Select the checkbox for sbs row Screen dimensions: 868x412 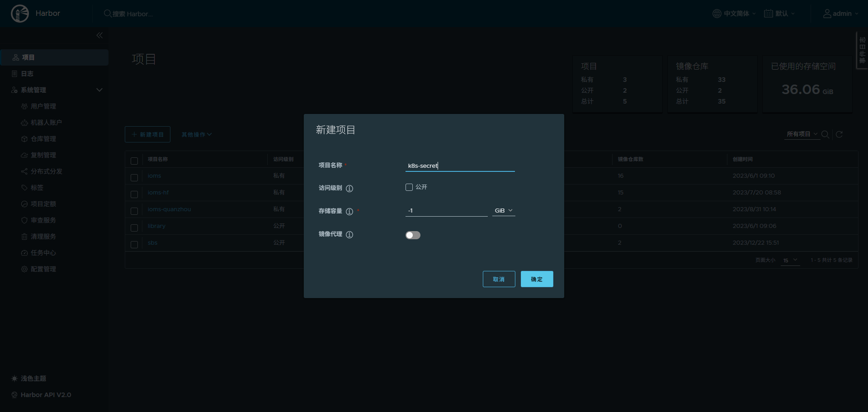tap(134, 245)
